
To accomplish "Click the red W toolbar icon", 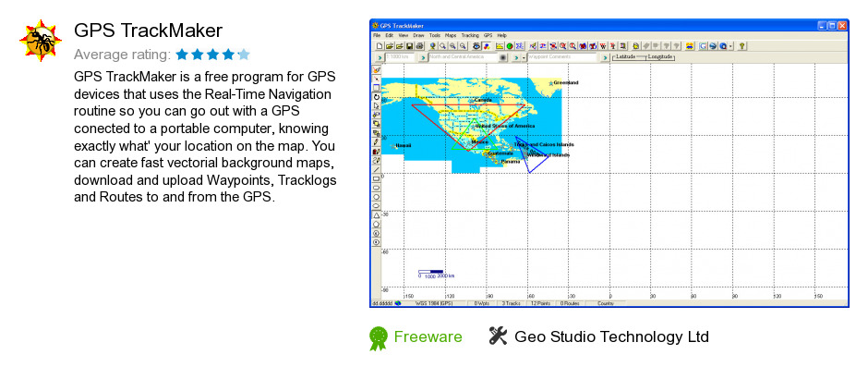I will click(603, 46).
